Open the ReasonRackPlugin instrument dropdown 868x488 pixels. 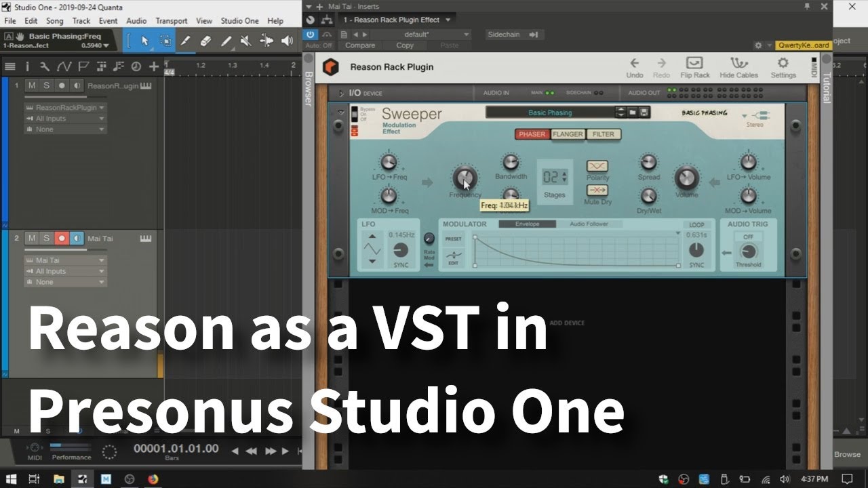click(x=65, y=108)
